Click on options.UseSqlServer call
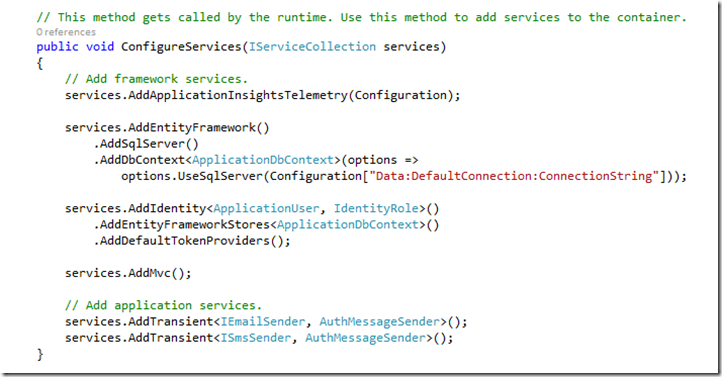Screen dimensions: 722x377 tap(192, 176)
